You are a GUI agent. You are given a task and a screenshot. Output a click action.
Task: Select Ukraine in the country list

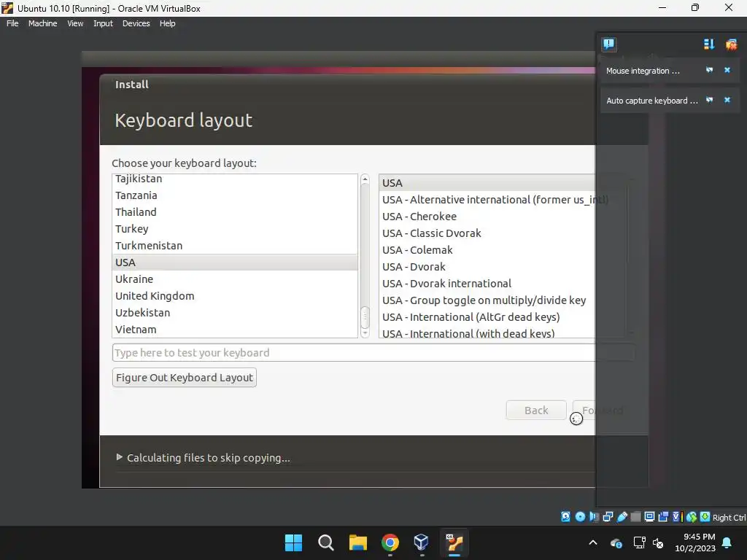(235, 279)
